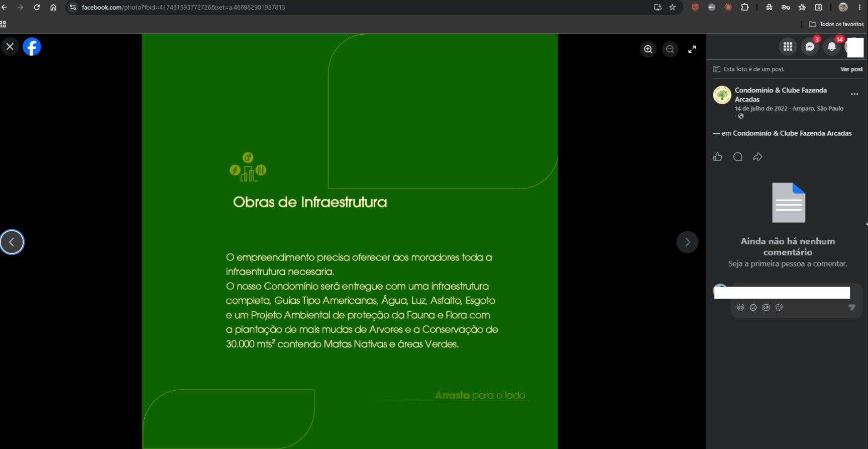The height and width of the screenshot is (449, 868).
Task: Reload the page
Action: click(37, 7)
